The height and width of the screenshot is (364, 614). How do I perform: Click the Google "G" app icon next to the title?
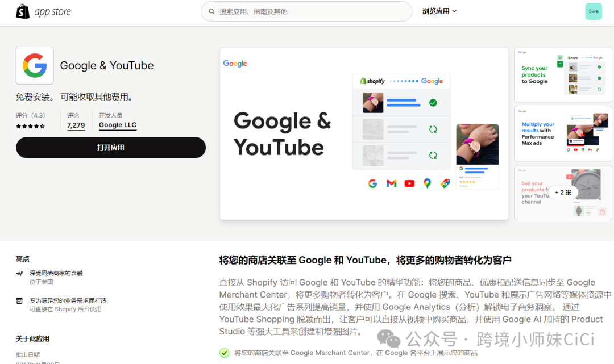(x=34, y=66)
